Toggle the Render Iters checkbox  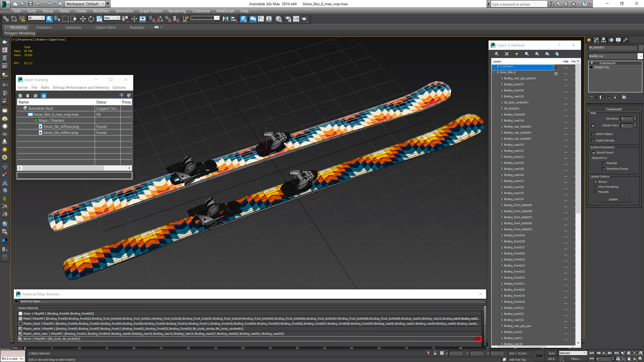tap(593, 126)
